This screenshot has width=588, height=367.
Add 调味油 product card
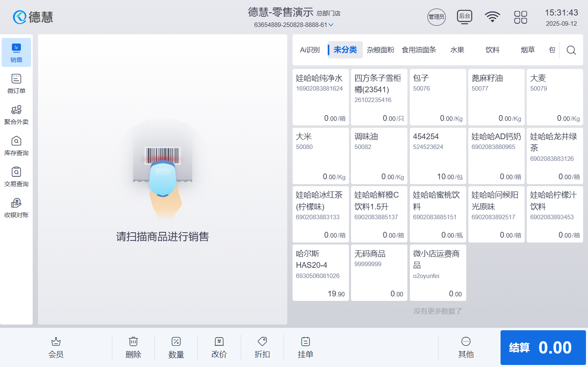coord(379,156)
